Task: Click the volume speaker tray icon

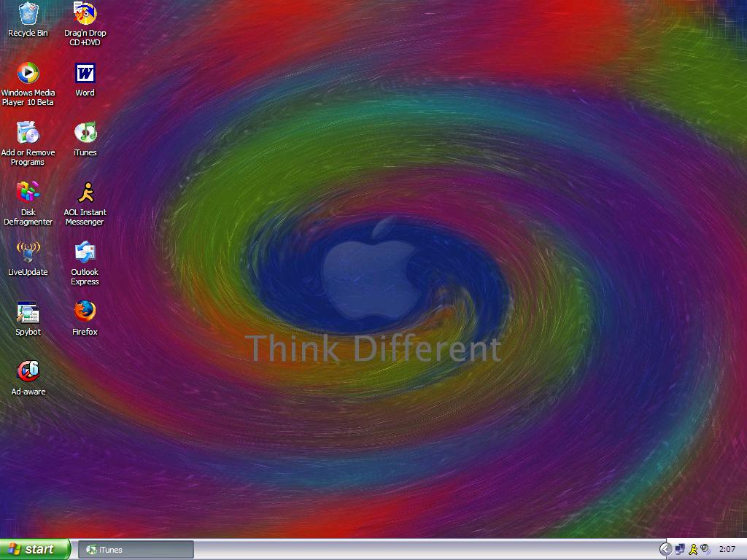Action: [705, 550]
